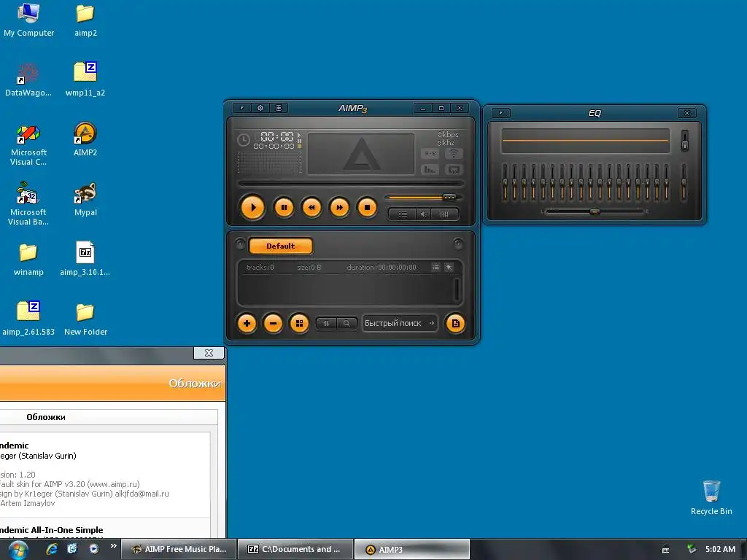
Task: Open the playlist misc grid button
Action: [x=299, y=323]
